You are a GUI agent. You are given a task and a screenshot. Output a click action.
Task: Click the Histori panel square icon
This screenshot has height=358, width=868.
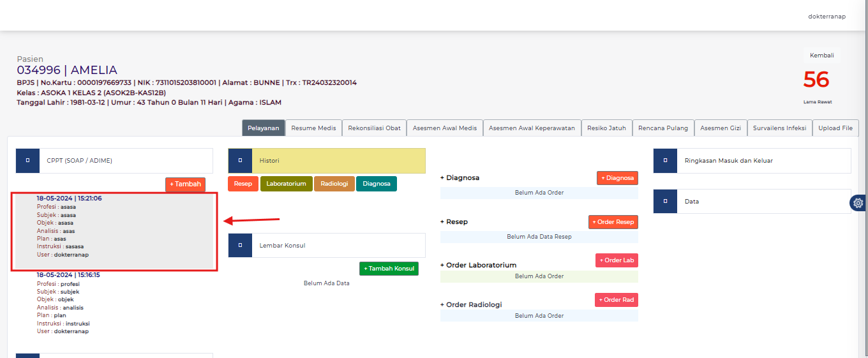point(240,161)
